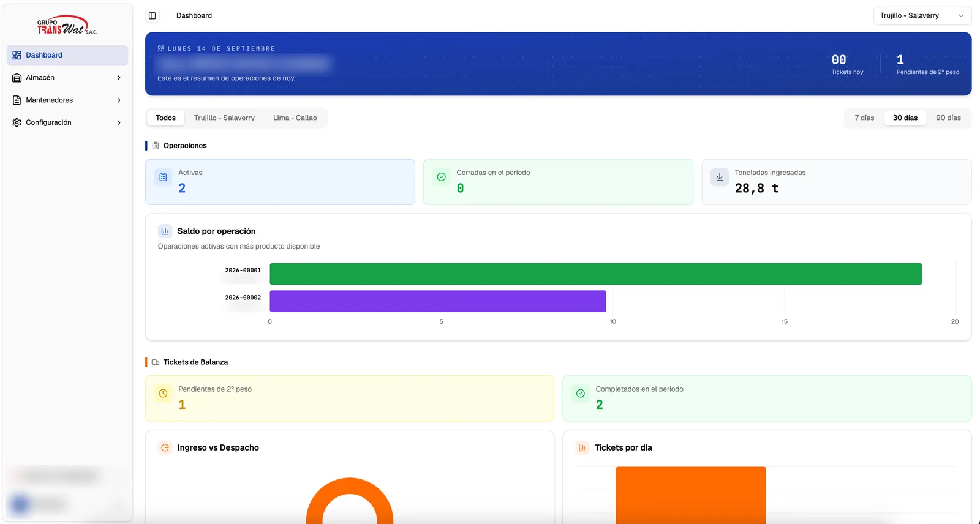
Task: Click the Toneladas ingresadas download icon
Action: [x=720, y=177]
